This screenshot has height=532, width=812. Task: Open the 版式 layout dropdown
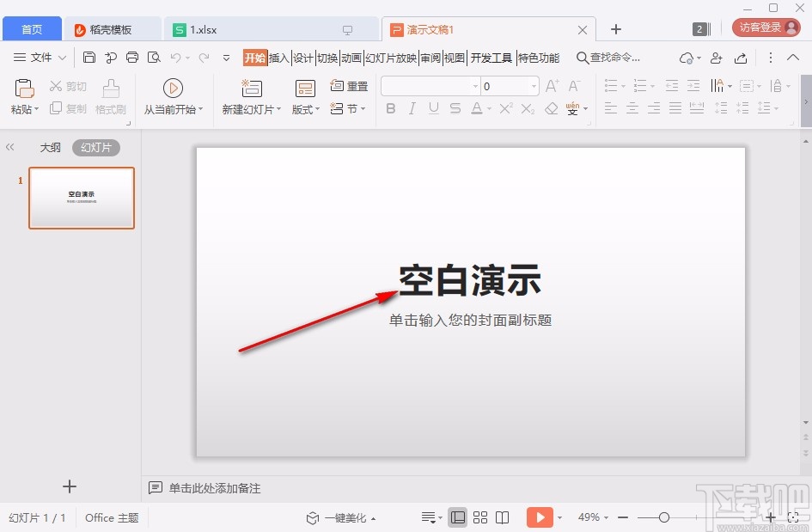[x=302, y=109]
